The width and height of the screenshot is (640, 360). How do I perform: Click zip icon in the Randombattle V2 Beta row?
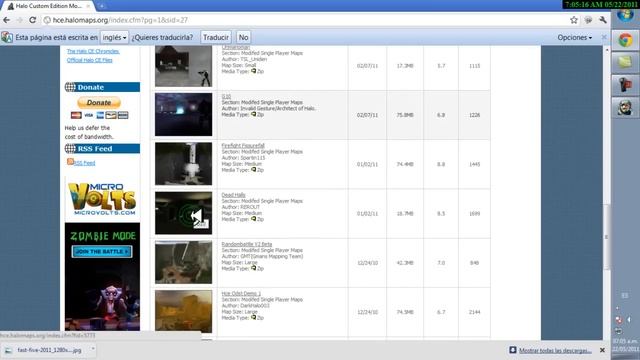(x=253, y=268)
